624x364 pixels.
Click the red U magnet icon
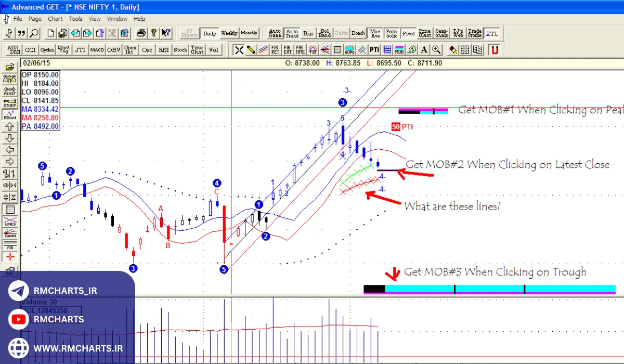(495, 50)
